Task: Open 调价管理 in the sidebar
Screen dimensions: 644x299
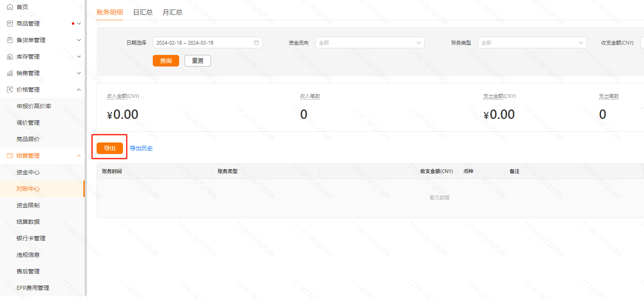Action: coord(28,123)
